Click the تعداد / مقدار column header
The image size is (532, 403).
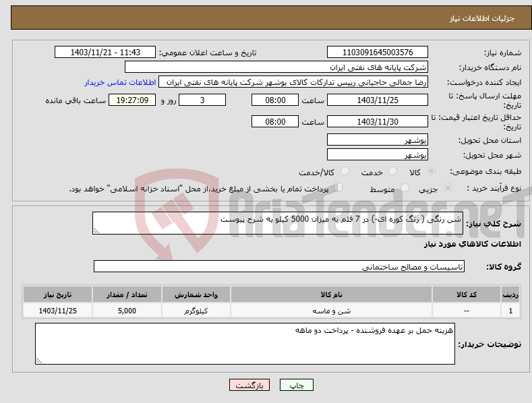127,294
